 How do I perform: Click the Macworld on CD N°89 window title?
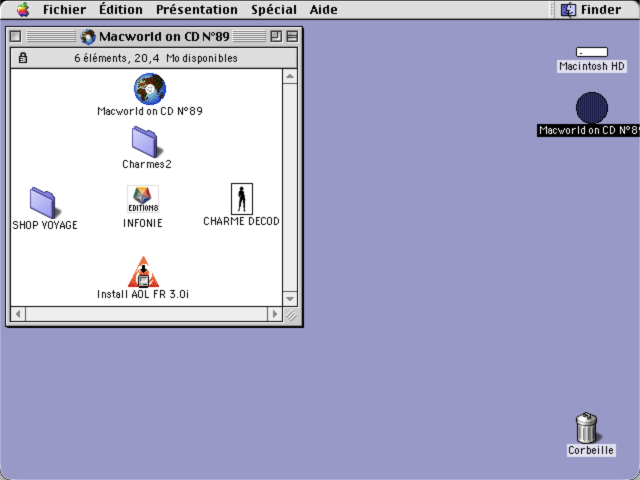point(164,37)
